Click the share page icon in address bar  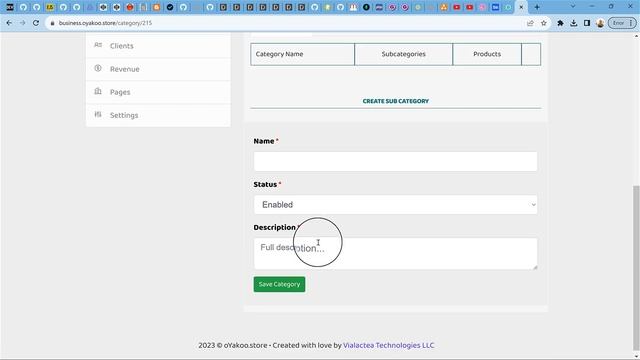[530, 23]
